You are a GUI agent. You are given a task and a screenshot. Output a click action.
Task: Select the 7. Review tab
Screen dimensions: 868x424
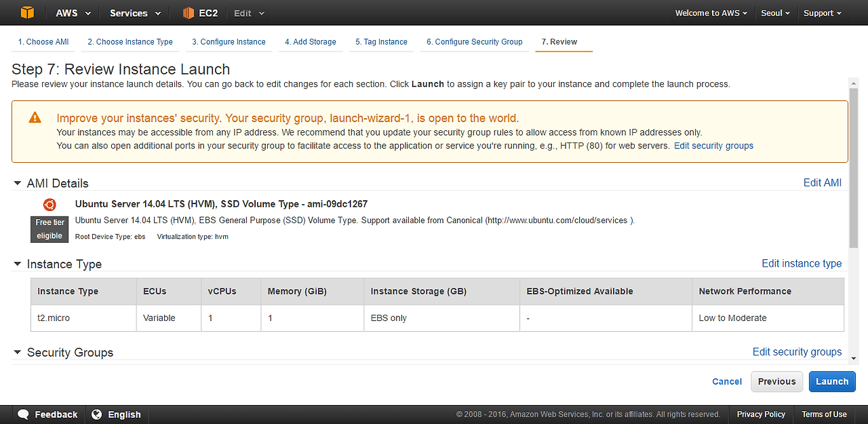pos(559,42)
